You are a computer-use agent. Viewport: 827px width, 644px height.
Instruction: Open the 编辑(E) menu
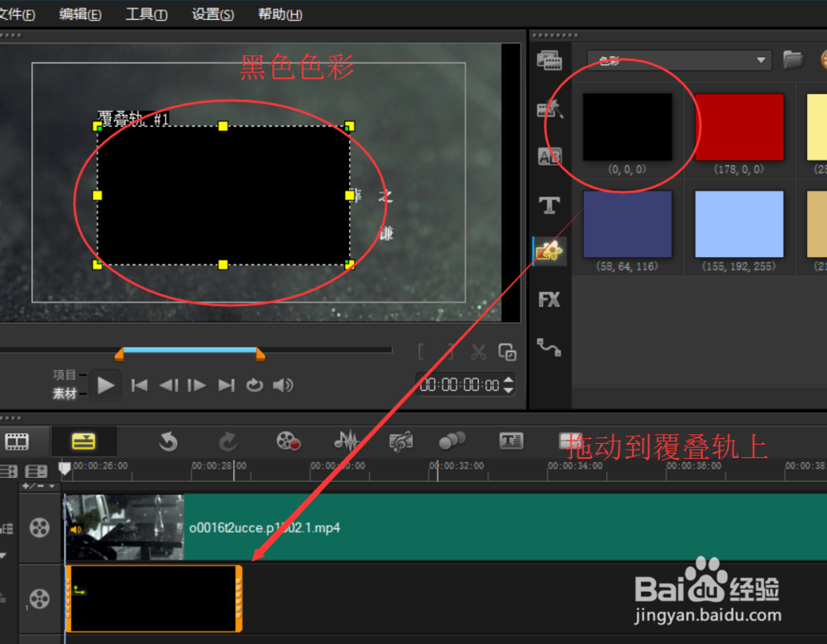click(80, 14)
